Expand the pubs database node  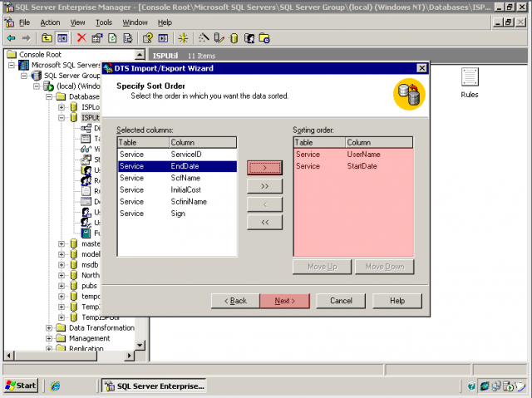(x=62, y=286)
